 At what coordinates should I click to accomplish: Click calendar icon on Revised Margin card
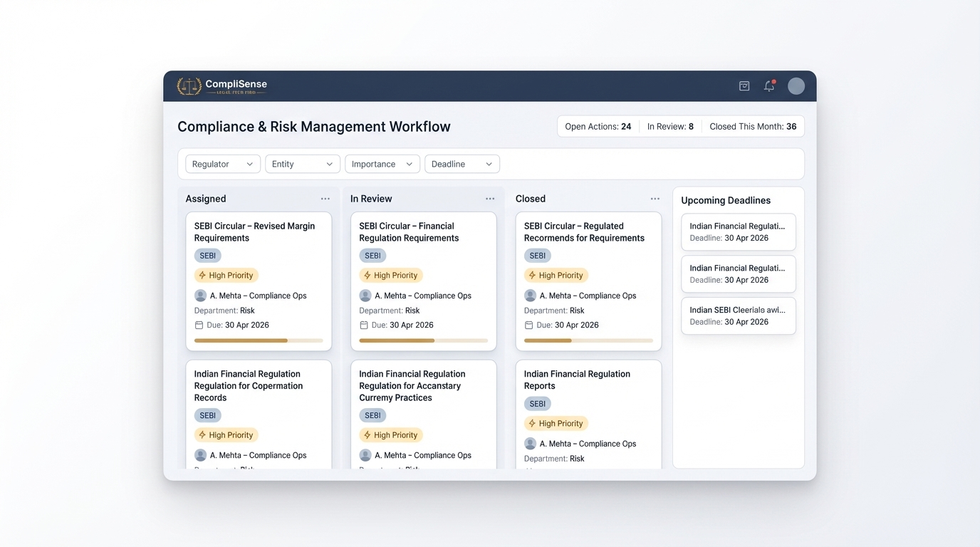coord(199,325)
